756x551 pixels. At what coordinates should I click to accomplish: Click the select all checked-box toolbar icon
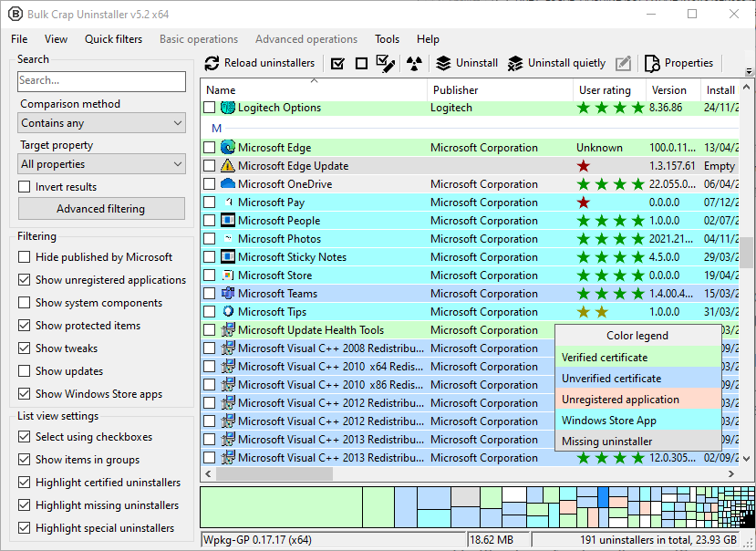point(337,64)
